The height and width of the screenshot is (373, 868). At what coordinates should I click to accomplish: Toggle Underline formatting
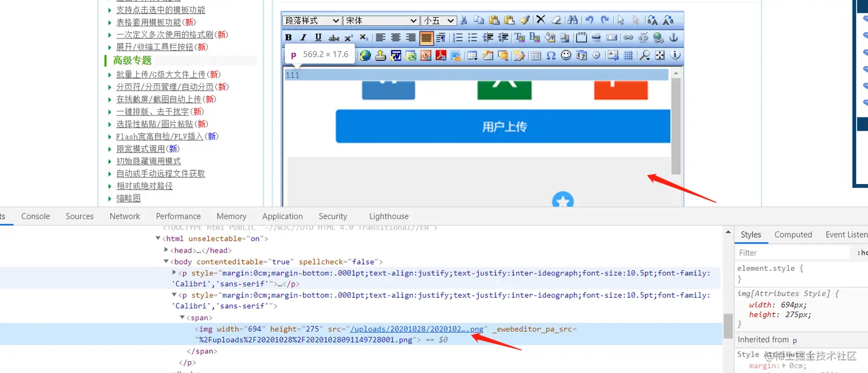(x=319, y=37)
